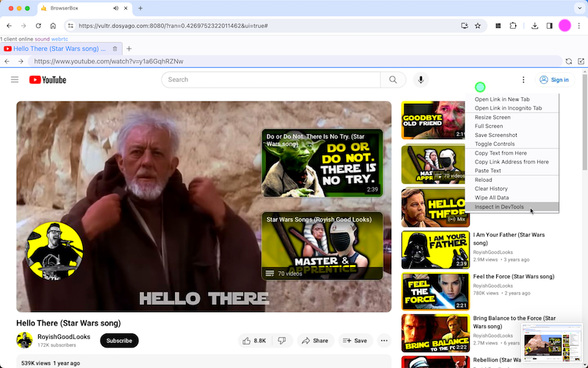The width and height of the screenshot is (588, 368).
Task: Click the Chrome back arrow
Action: pos(9,26)
